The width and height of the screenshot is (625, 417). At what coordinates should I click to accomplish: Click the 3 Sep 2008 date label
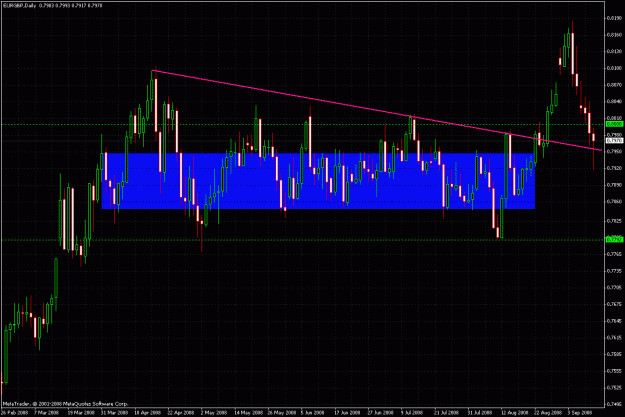(580, 413)
